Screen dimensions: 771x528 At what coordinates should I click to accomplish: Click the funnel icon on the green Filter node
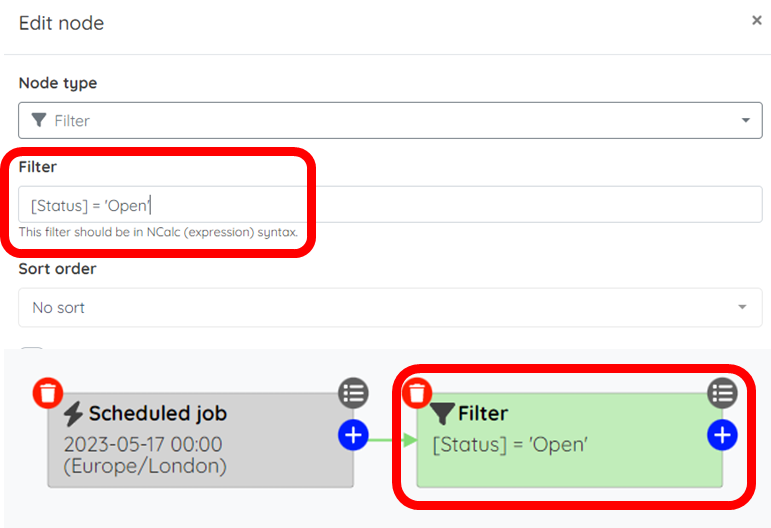(x=442, y=413)
